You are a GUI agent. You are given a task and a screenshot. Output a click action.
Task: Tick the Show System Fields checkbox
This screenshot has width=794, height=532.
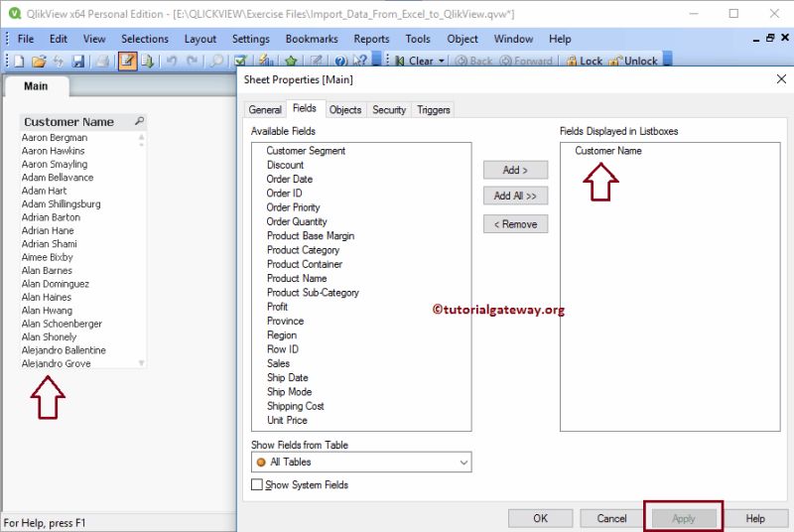(x=257, y=485)
